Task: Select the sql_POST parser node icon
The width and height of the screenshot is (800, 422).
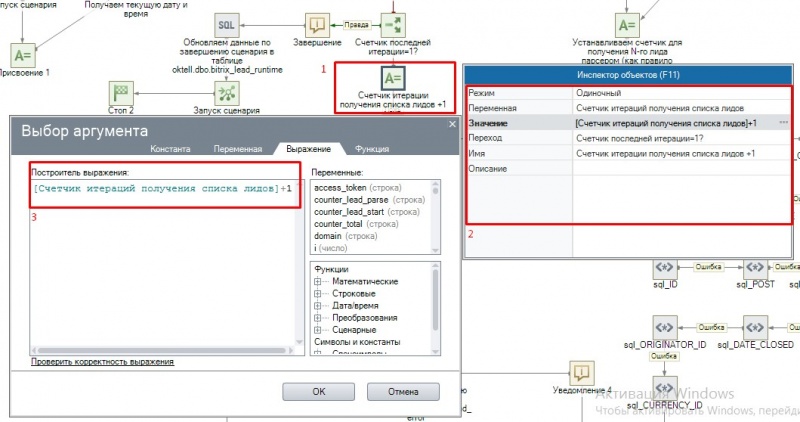Action: coord(755,267)
